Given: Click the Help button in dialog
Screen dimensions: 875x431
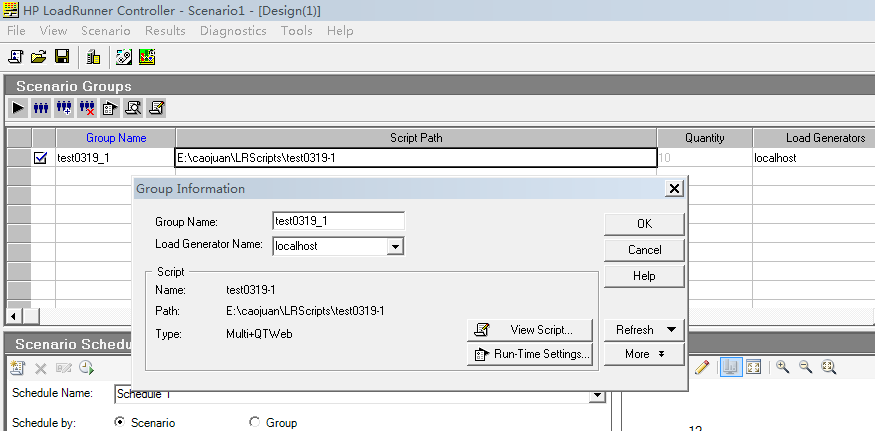Looking at the screenshot, I should coord(644,276).
